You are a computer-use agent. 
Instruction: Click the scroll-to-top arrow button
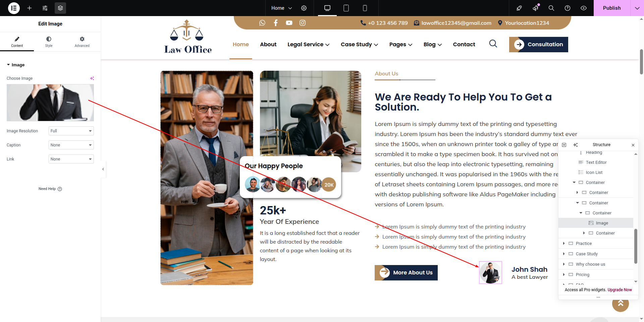pos(621,303)
